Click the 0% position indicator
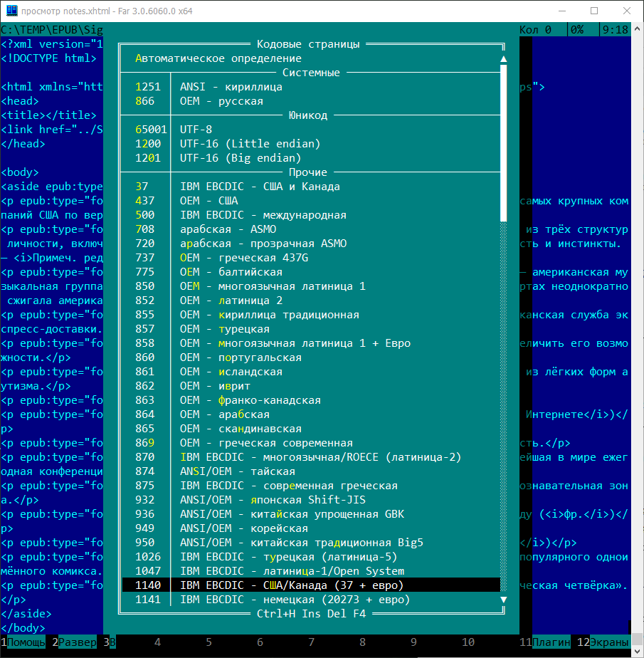 [577, 30]
